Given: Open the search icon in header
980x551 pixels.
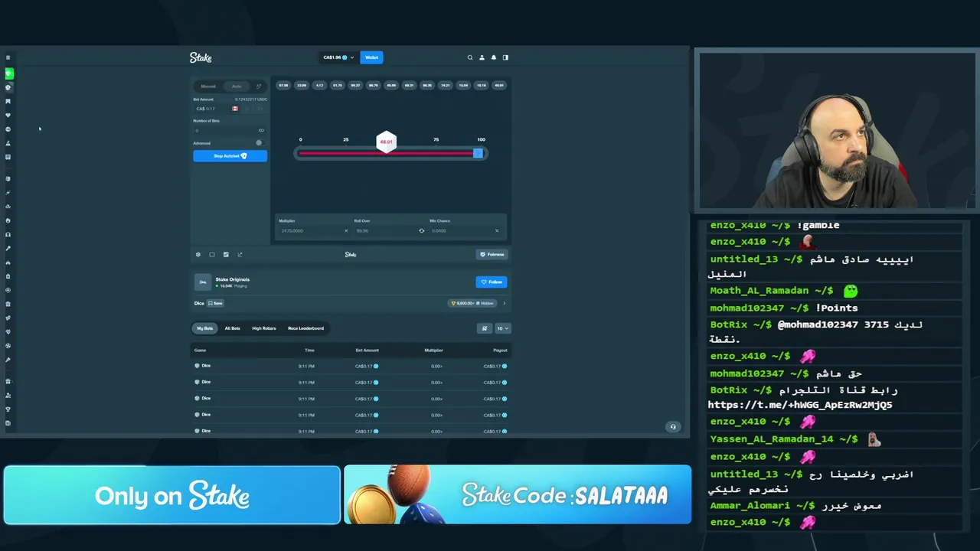Looking at the screenshot, I should point(470,57).
